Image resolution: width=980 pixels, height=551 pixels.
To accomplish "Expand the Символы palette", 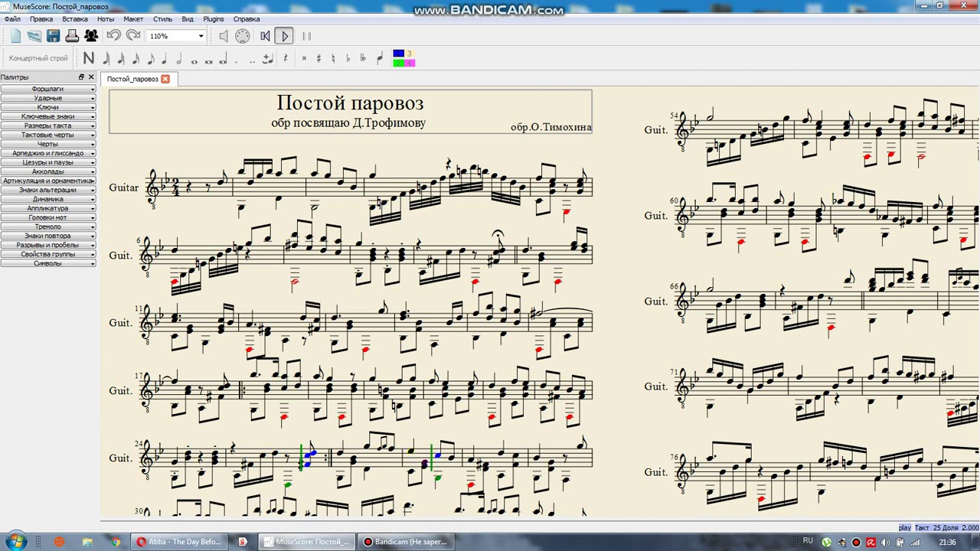I will point(48,263).
